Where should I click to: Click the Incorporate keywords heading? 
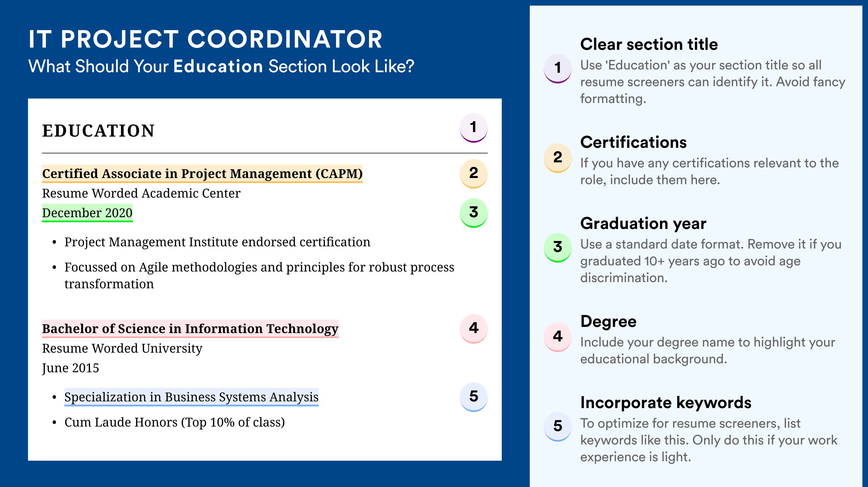pyautogui.click(x=666, y=403)
